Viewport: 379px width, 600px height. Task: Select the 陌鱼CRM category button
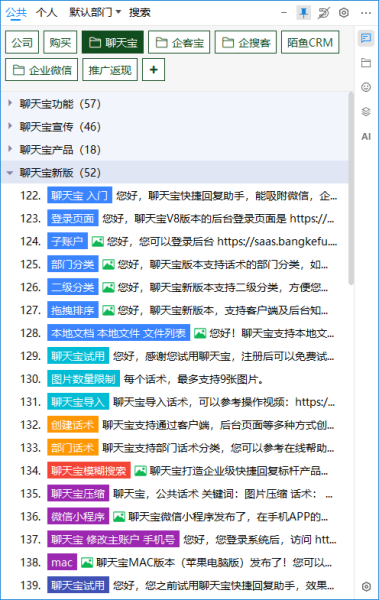[310, 42]
